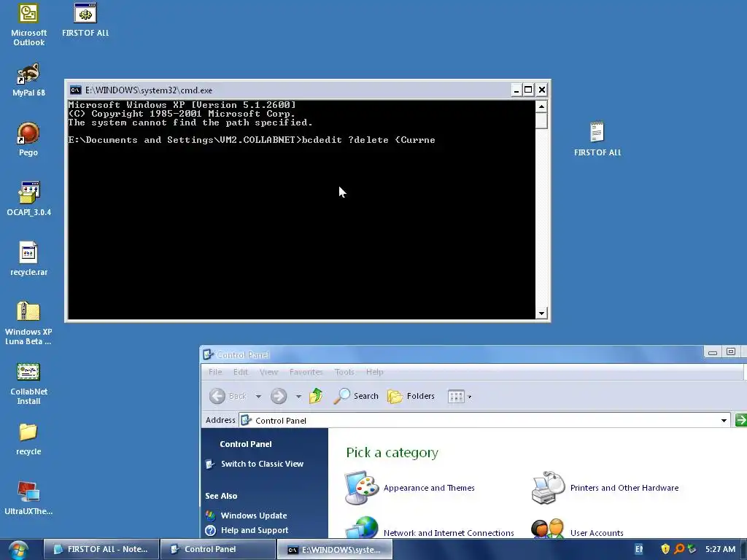Select Windows XP Luna Beta zip icon
This screenshot has width=747, height=560.
point(28,323)
